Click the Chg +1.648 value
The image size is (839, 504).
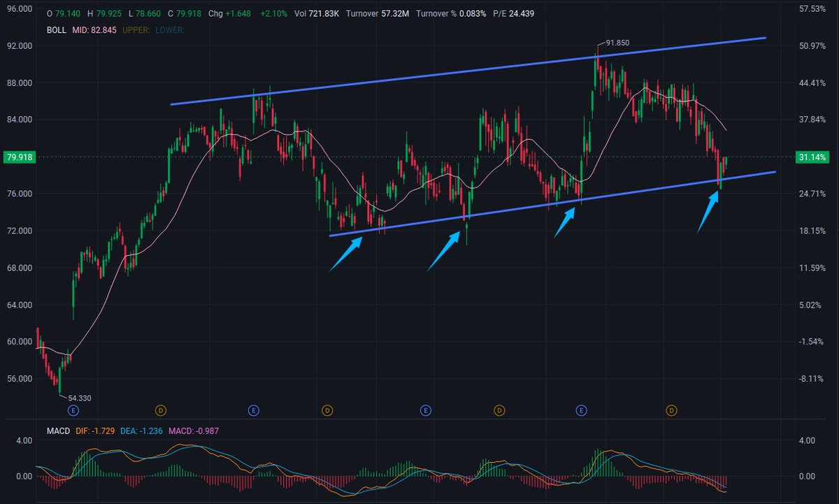coord(231,13)
